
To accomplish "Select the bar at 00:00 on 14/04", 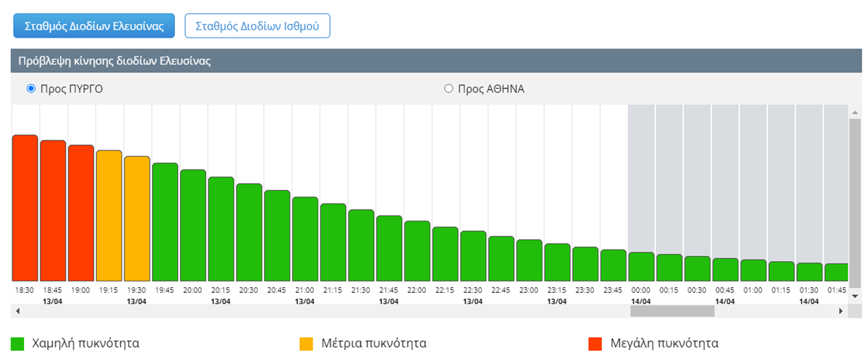I will (x=641, y=267).
